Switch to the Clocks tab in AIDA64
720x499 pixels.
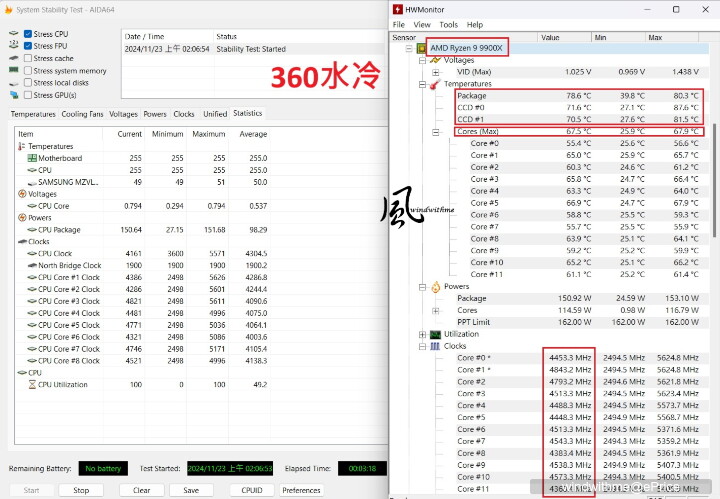(184, 114)
